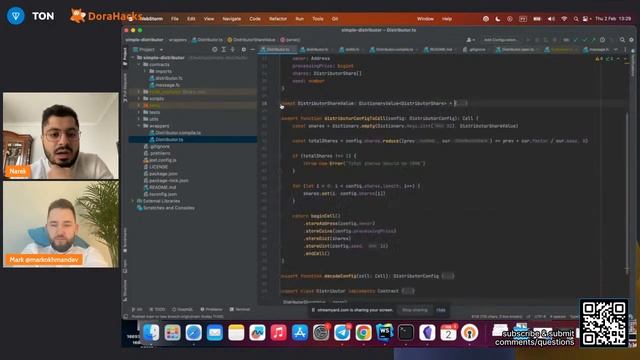The image size is (640, 360).
Task: Click Stop sharing button in streamyard banner
Action: point(415,310)
